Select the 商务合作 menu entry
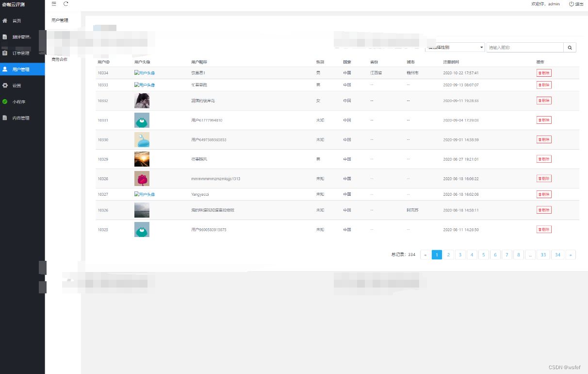 click(x=59, y=59)
